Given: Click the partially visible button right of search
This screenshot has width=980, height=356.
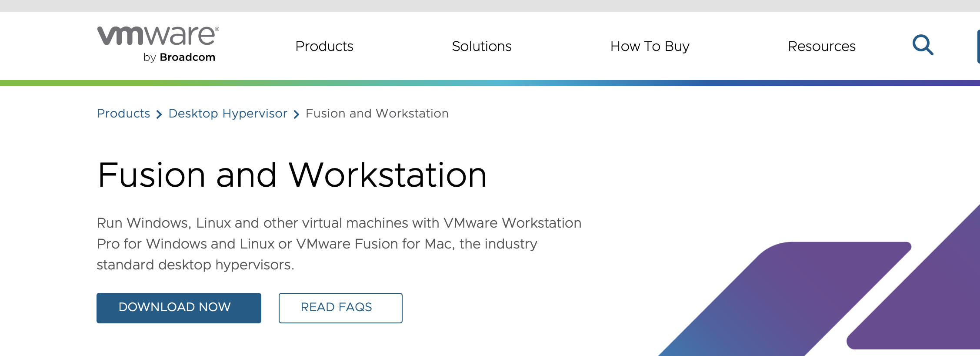Looking at the screenshot, I should click(978, 46).
